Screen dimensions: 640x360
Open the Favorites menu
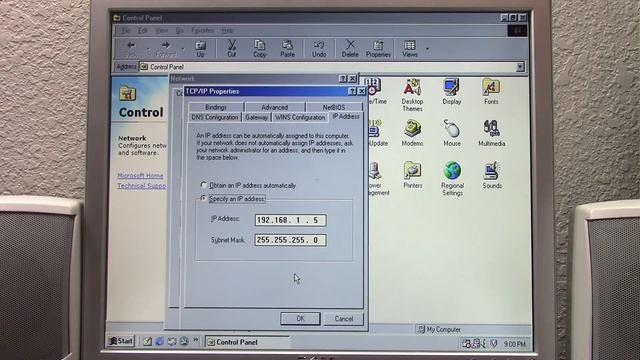(202, 31)
